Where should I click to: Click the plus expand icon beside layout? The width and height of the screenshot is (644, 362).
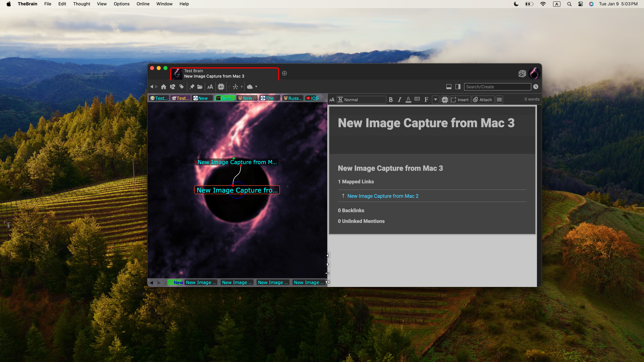click(242, 87)
